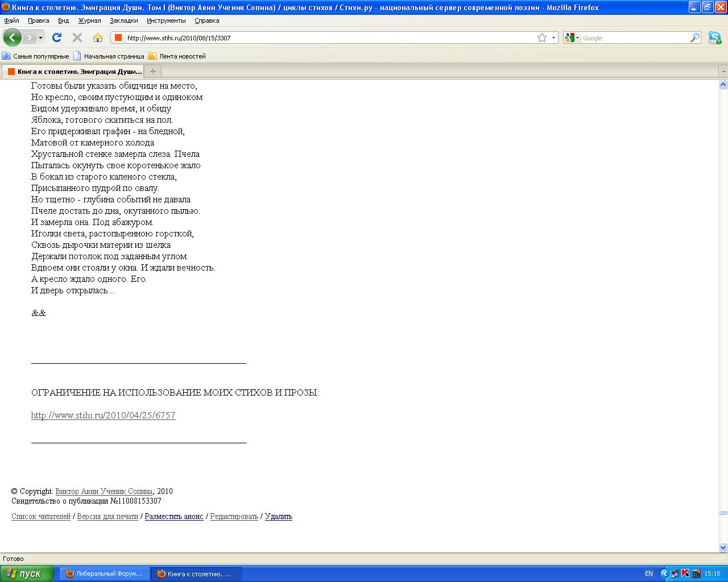Switch to the Либеральный Форум taskbar window
Viewport: 728px width, 582px height.
click(x=105, y=574)
